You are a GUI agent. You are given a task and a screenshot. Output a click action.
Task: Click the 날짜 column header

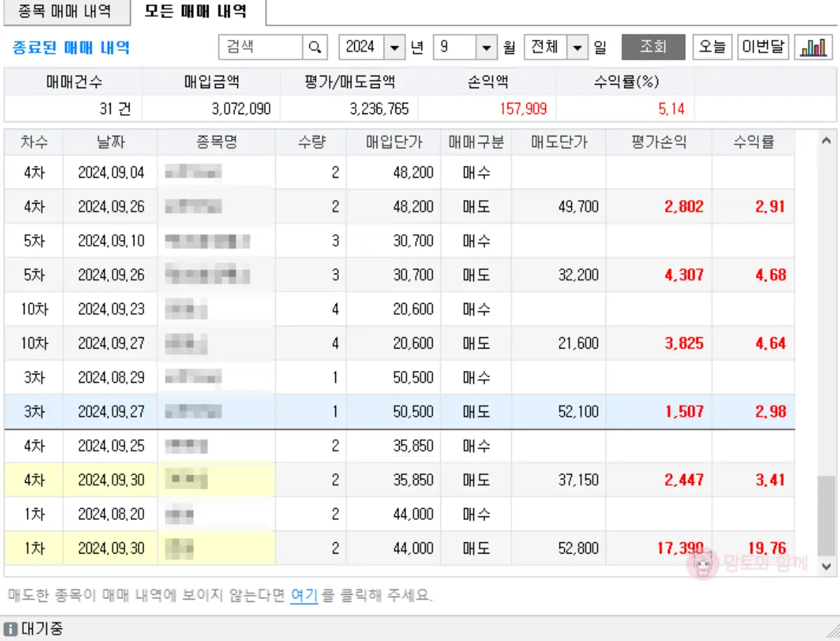click(110, 141)
